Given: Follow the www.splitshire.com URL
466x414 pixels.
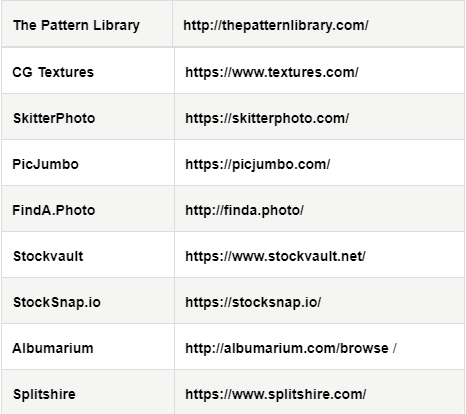Looking at the screenshot, I should click(276, 394).
